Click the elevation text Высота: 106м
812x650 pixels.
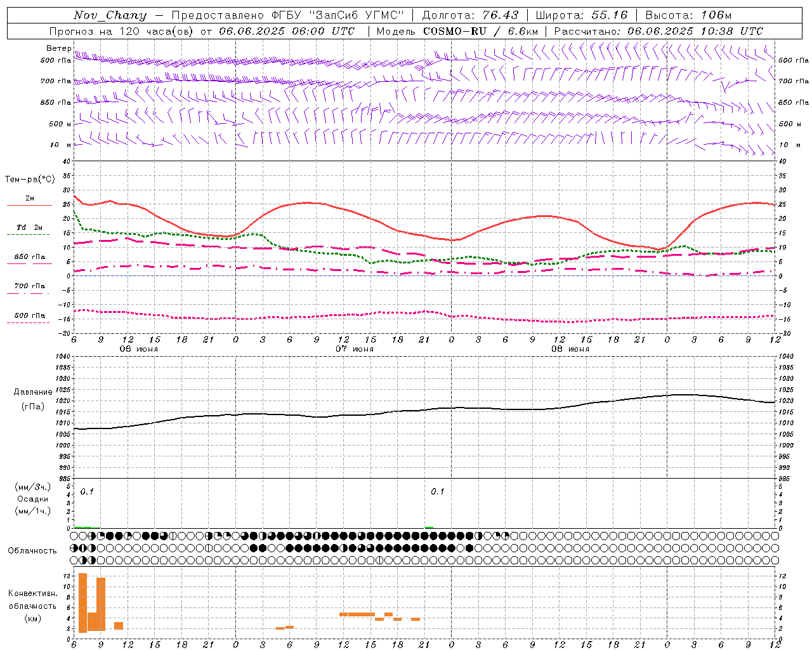tap(688, 15)
